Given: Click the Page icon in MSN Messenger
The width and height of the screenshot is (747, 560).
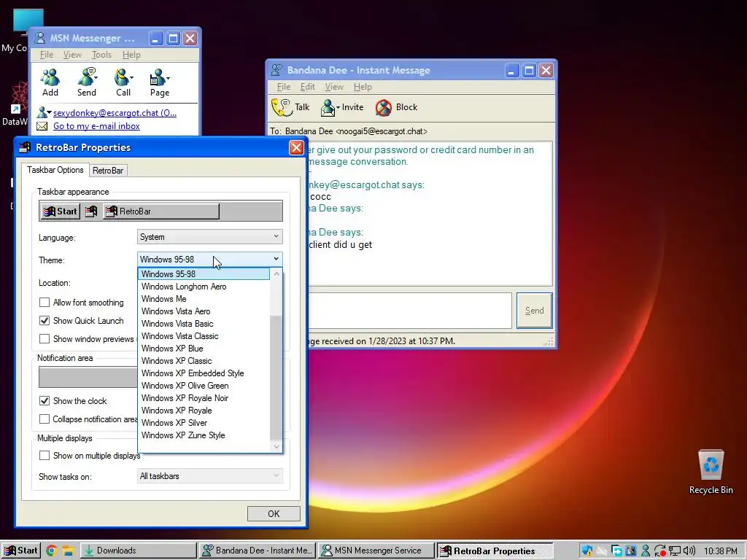Looking at the screenshot, I should tap(160, 83).
